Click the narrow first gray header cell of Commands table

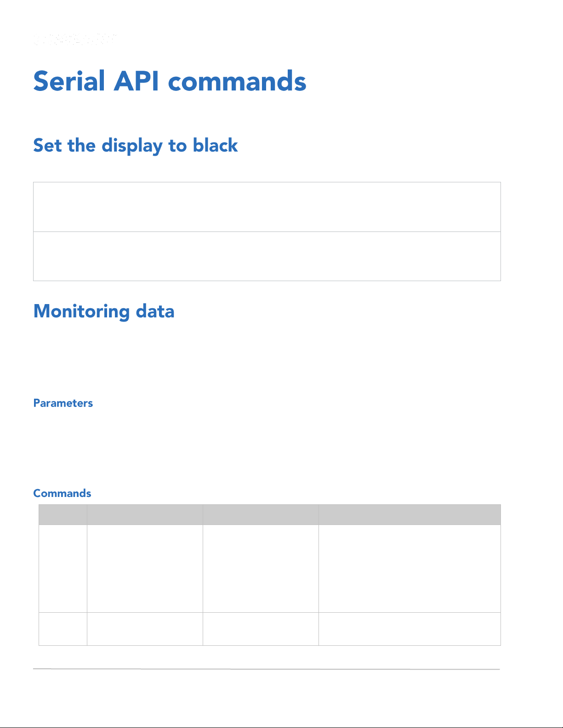point(63,514)
